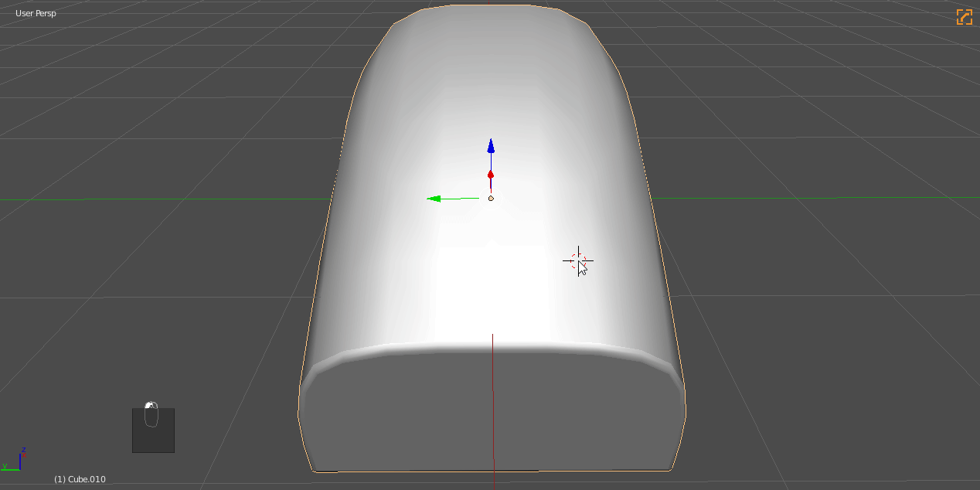This screenshot has height=490, width=980.
Task: Click the manipulator's origin dot
Action: pyautogui.click(x=491, y=198)
